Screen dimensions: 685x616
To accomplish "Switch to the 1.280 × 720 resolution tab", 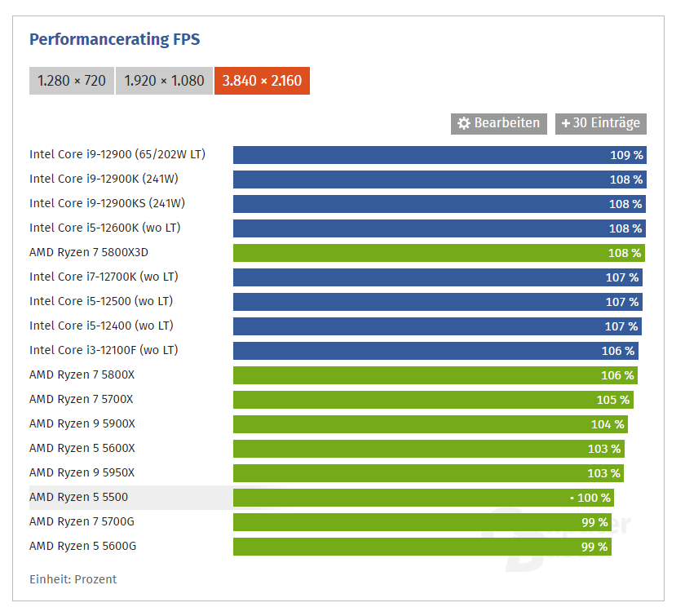I will click(72, 81).
